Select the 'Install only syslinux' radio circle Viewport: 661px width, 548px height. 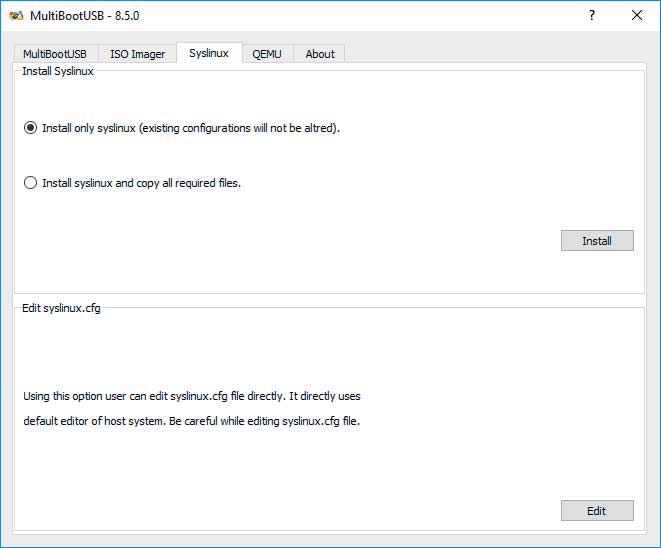coord(30,128)
